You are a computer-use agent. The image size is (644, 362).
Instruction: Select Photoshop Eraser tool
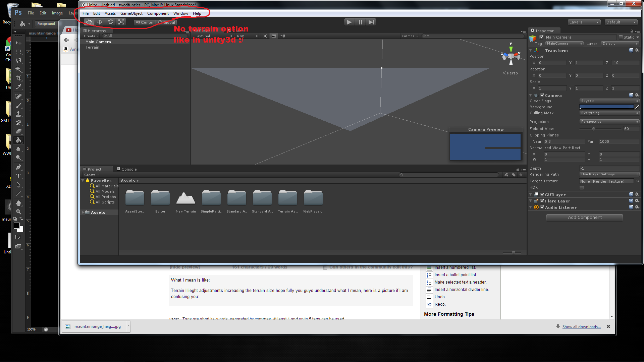18,131
